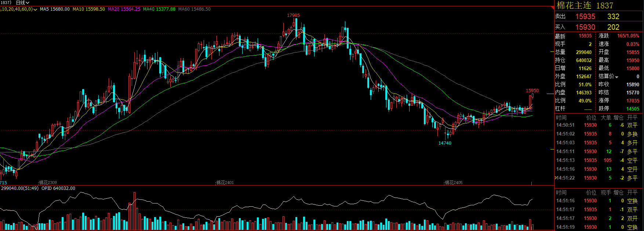The height and width of the screenshot is (231, 644).
Task: Click the 棉花主连 1837 contract title
Action: click(x=585, y=6)
